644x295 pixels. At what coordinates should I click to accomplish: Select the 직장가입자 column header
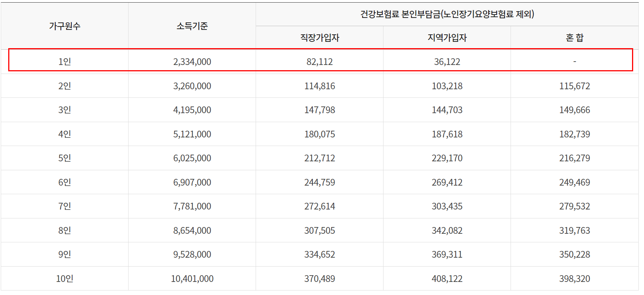(x=320, y=38)
